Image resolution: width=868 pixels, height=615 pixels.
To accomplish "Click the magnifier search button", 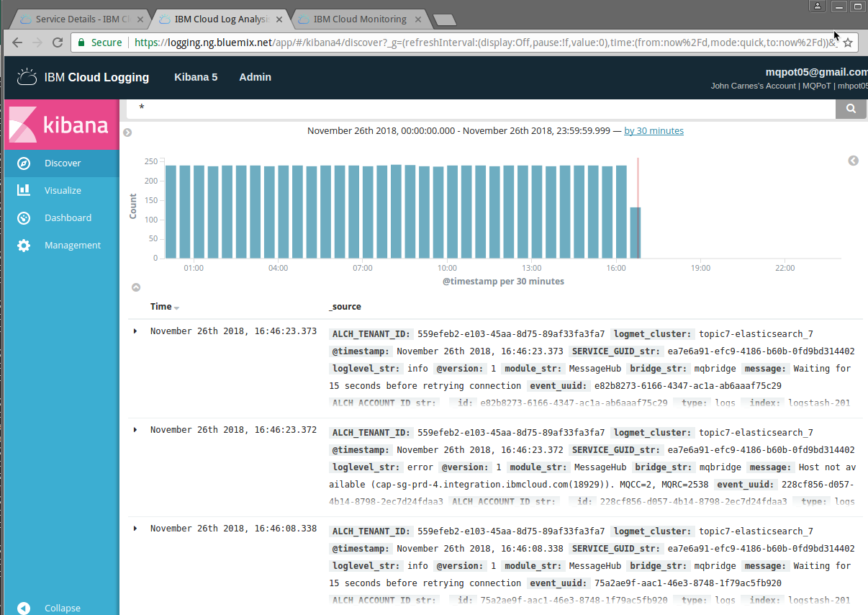I will pos(851,108).
